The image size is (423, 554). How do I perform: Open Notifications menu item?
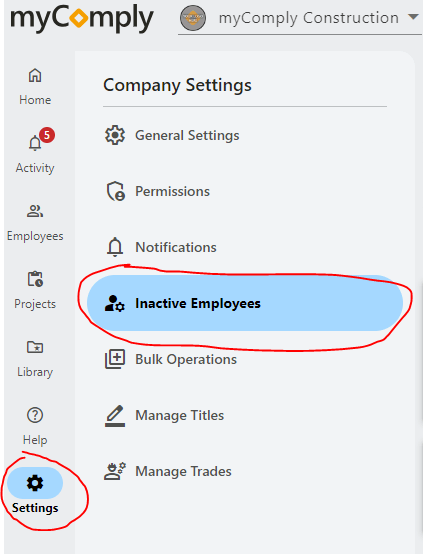245,247
